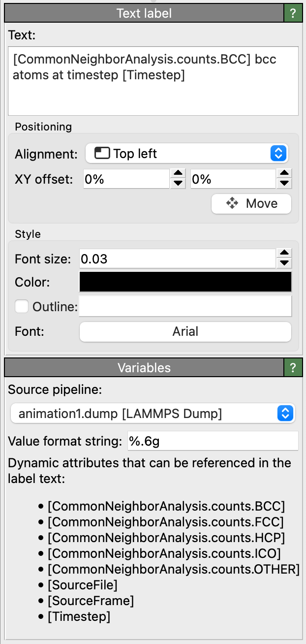Viewport: 306px width, 644px height.
Task: Decrease the X offset value
Action: click(x=178, y=184)
